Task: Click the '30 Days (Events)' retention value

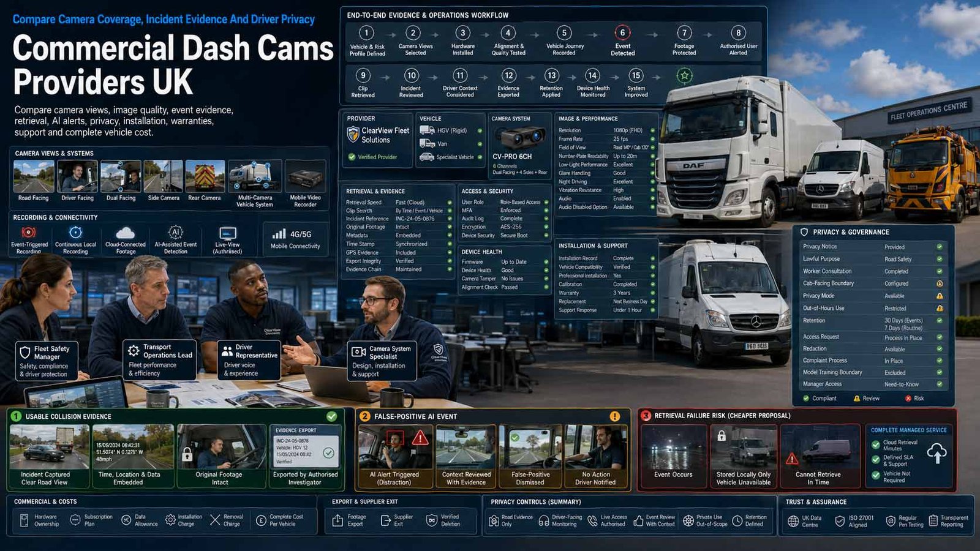Action: pos(903,321)
